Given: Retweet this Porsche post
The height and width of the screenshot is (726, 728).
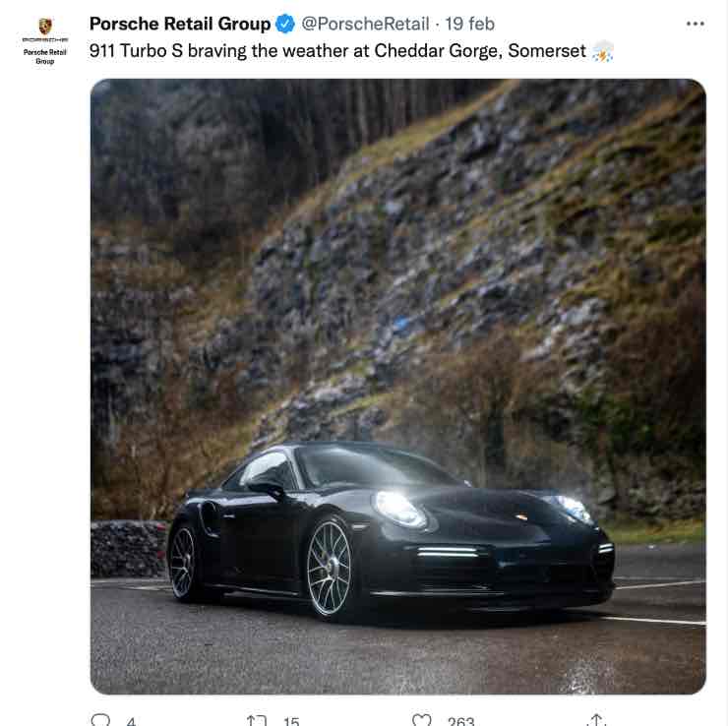Looking at the screenshot, I should [257, 720].
